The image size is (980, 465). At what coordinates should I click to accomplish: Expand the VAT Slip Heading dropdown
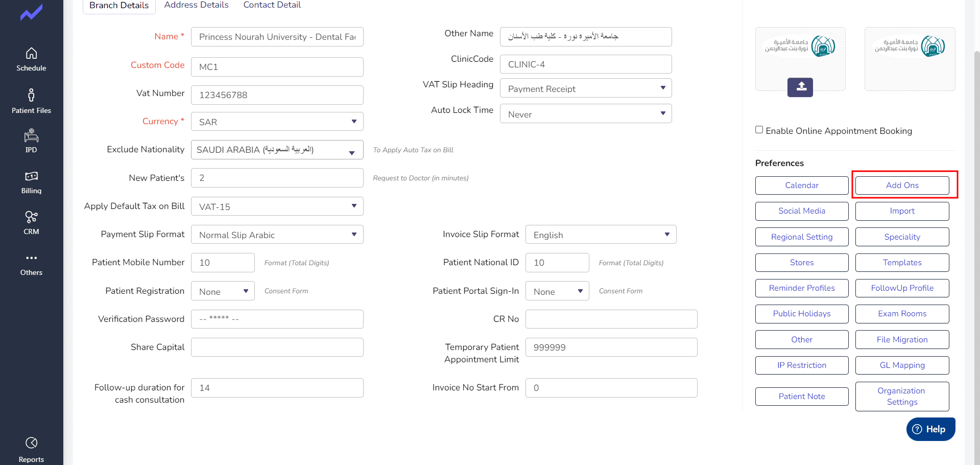click(585, 88)
